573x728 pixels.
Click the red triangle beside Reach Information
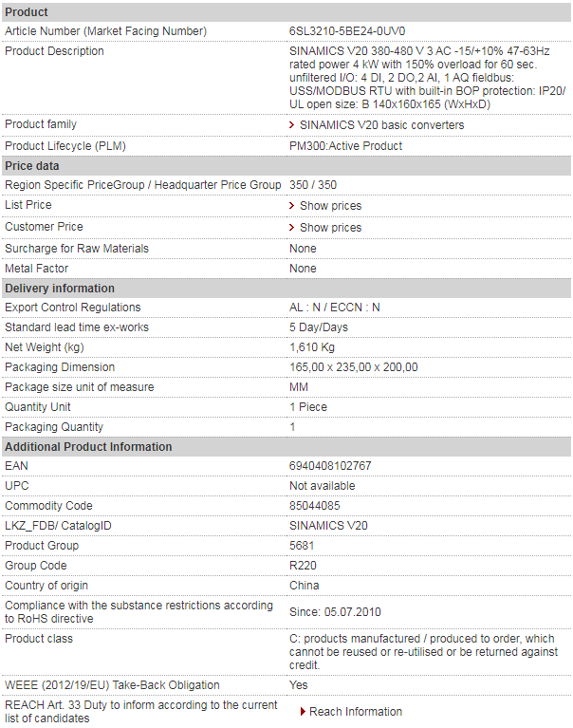pyautogui.click(x=303, y=711)
